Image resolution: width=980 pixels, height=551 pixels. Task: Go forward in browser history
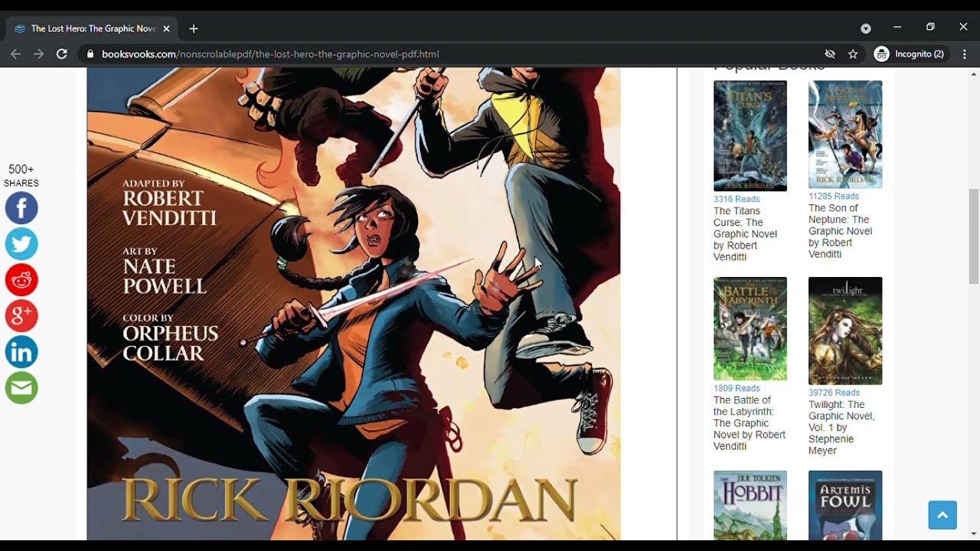coord(38,54)
